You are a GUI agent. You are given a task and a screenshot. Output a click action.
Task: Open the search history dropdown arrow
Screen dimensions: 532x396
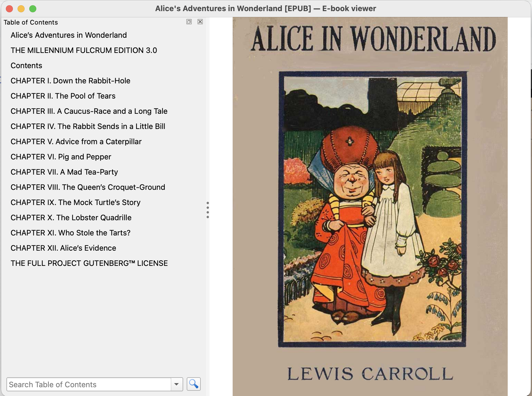tap(176, 384)
